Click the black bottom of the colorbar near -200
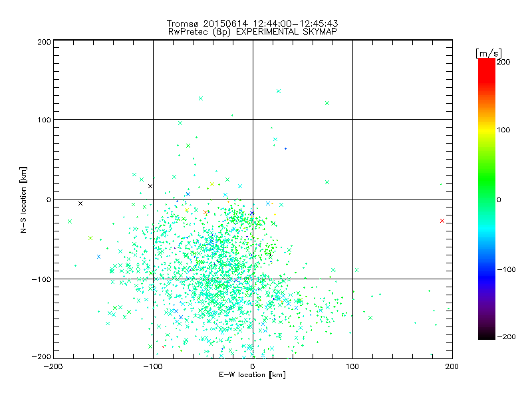Image resolution: width=532 pixels, height=399 pixels. [x=487, y=336]
